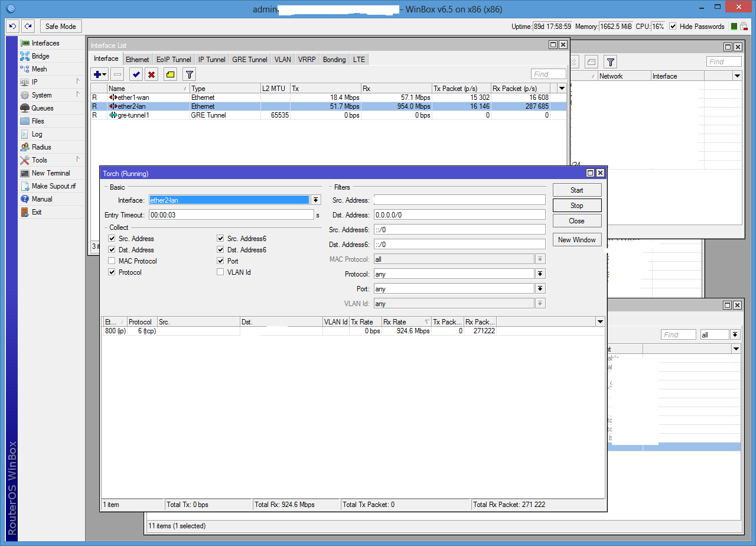
Task: Enable VLAN Id collect checkbox
Action: click(220, 272)
